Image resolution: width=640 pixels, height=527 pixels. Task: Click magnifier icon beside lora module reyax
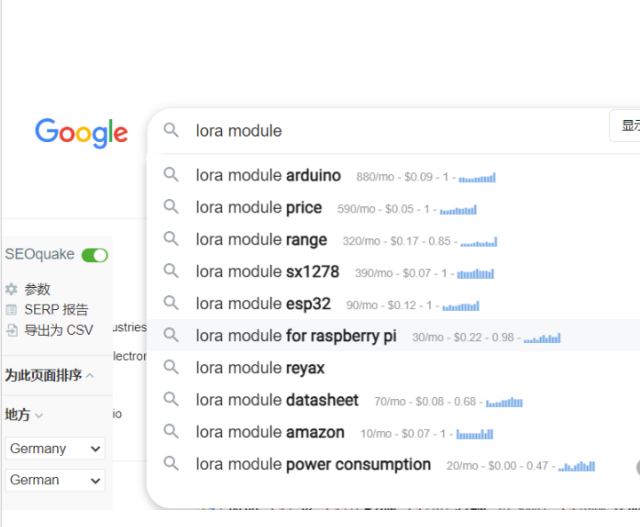click(x=172, y=367)
